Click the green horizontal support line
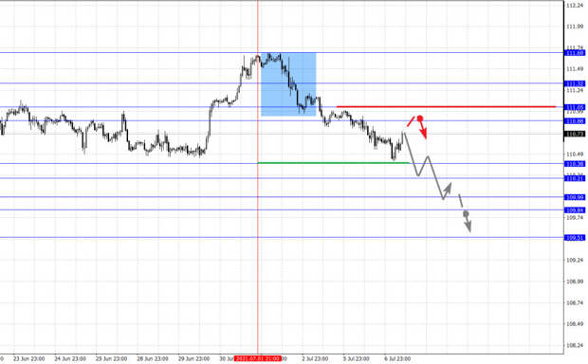The height and width of the screenshot is (364, 588). pos(334,163)
